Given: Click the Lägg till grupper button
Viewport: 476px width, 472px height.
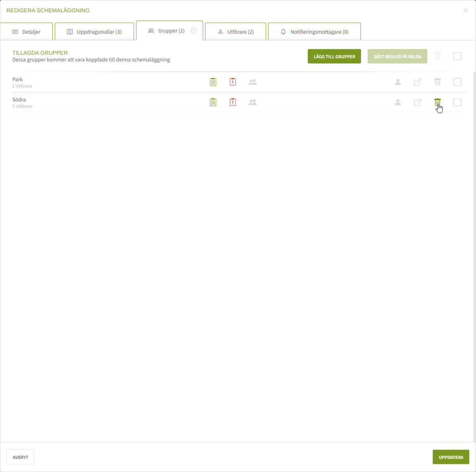Looking at the screenshot, I should point(334,56).
